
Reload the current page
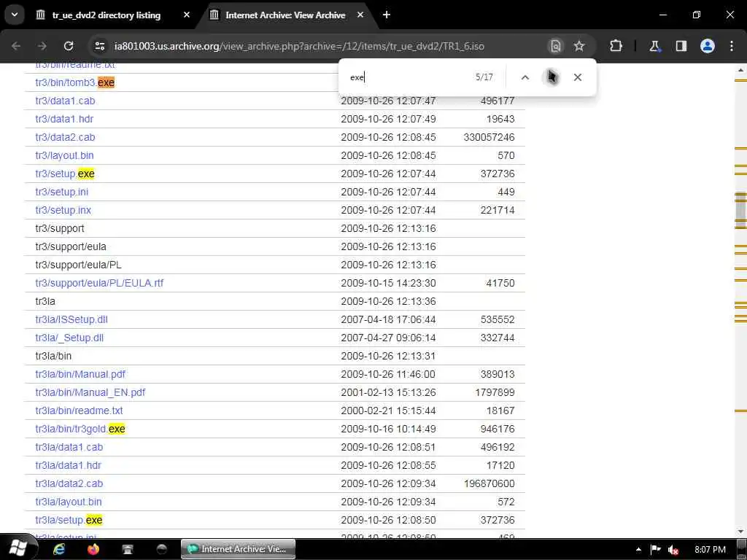tap(69, 46)
